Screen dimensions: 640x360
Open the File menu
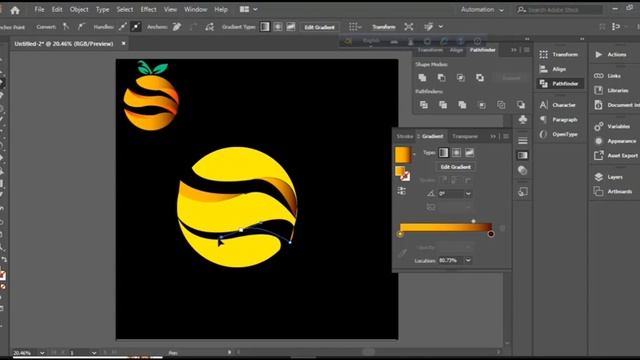point(39,9)
